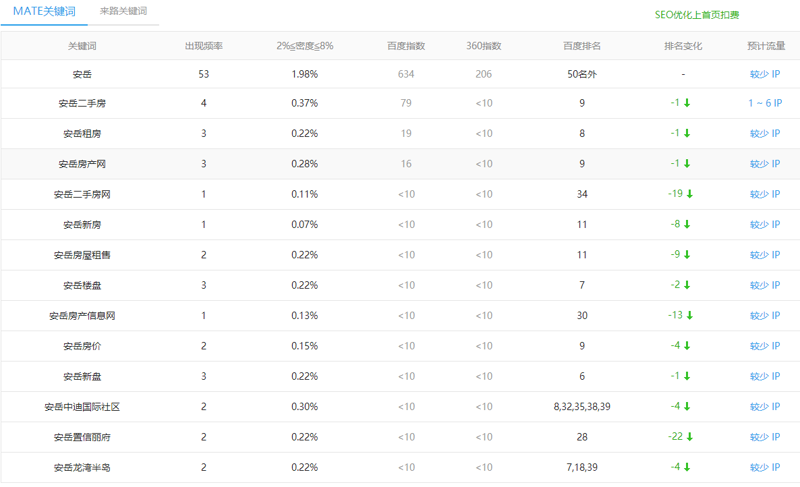Click the green arrow next to -8
The image size is (800, 487).
tap(688, 225)
